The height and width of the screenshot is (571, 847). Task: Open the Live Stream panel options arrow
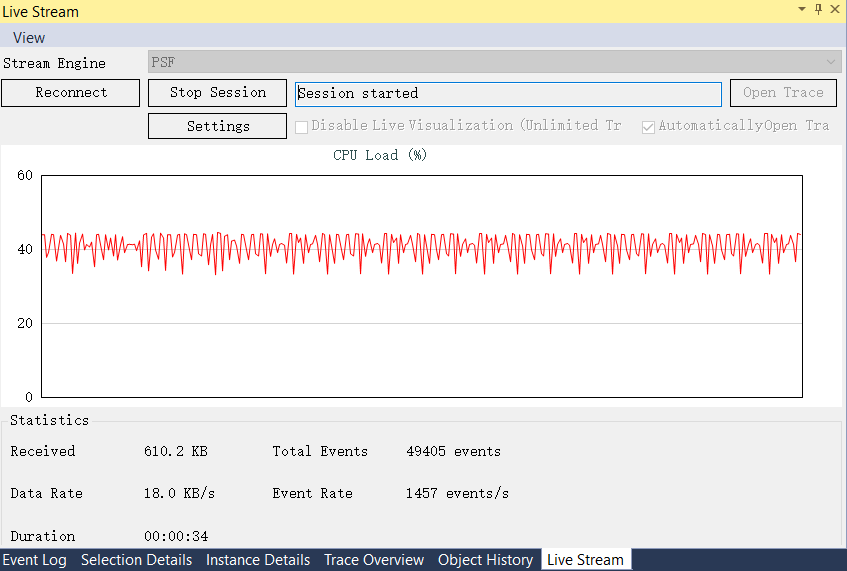802,9
